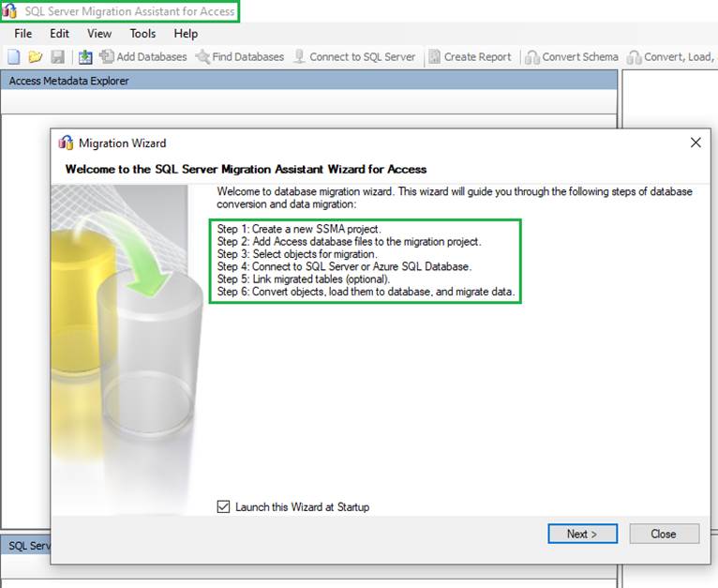Click the Open Project folder icon
The width and height of the screenshot is (718, 588).
36,56
